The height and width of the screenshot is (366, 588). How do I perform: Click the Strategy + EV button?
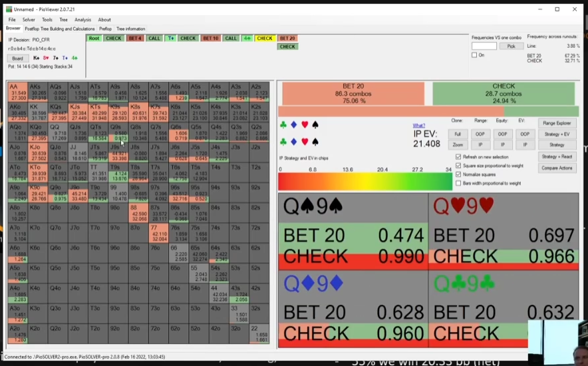pos(557,134)
